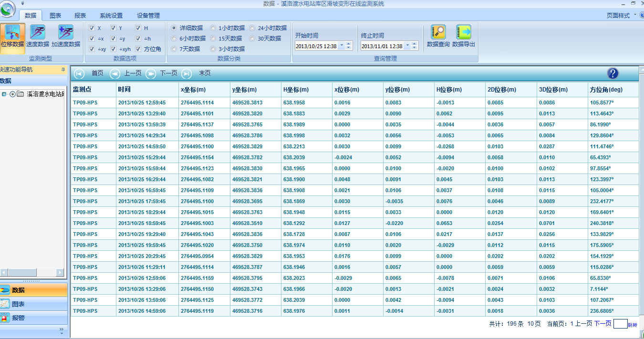Toggle the △h data option checkbox
This screenshot has height=339, width=644.
click(138, 39)
